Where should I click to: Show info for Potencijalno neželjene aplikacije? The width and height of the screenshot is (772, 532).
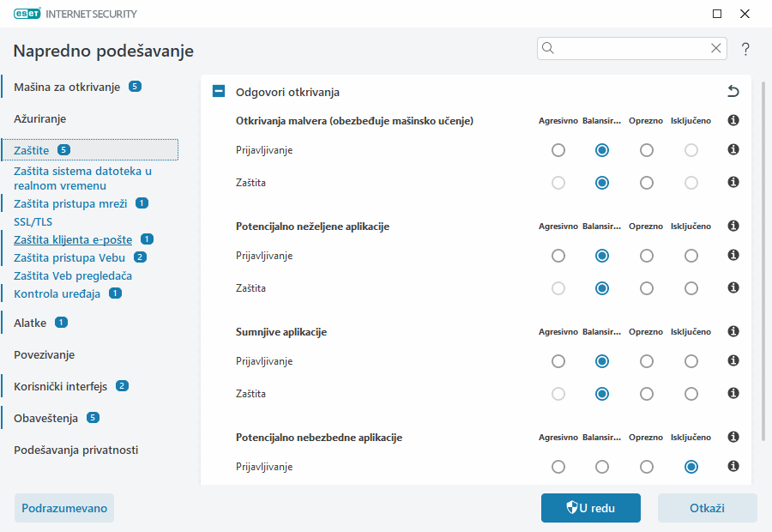733,227
